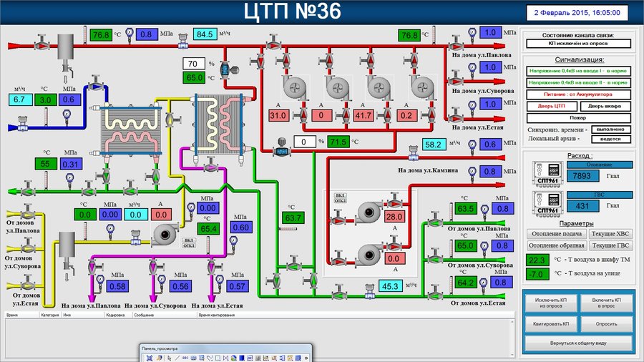Click the pressure gauge next to 0.60 МПа
Screen dimensions: 644x362
232,239
